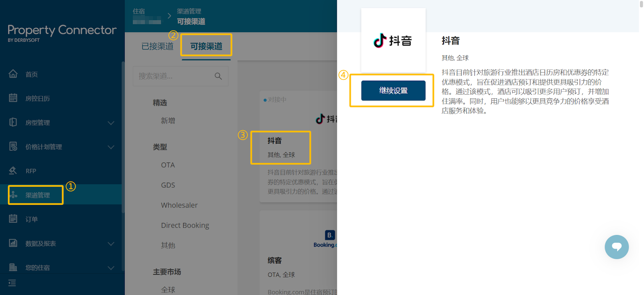Click the breadcrumb arrow separator
Image resolution: width=644 pixels, height=295 pixels.
coord(169,16)
